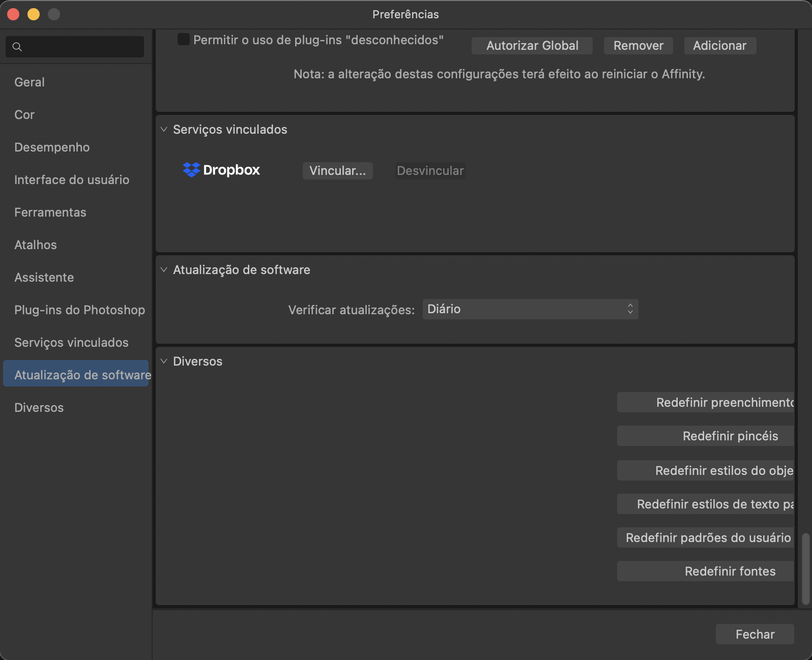Select Atalhos in the sidebar
This screenshot has width=812, height=660.
(x=36, y=245)
